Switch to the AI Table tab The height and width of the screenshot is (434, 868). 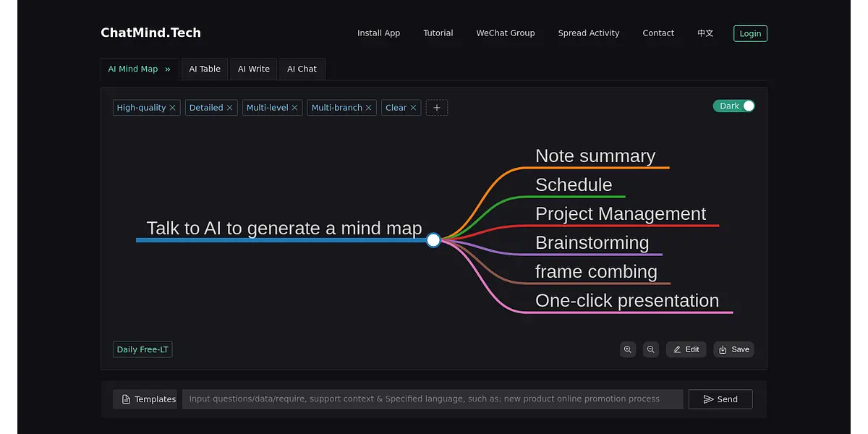[205, 69]
